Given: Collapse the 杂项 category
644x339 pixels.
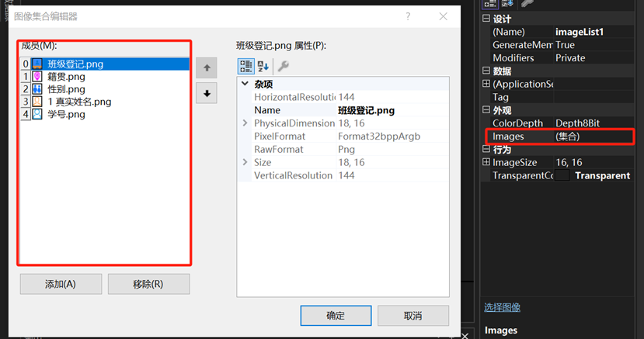Looking at the screenshot, I should coord(245,84).
